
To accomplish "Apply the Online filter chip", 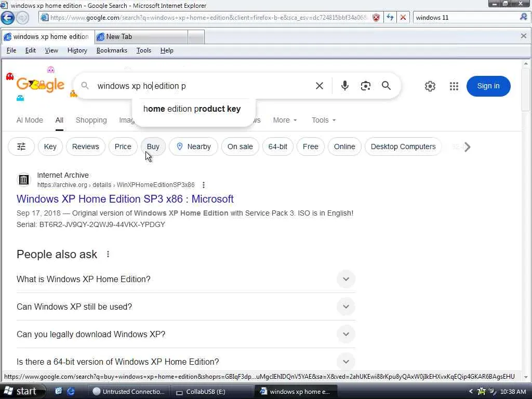I will tap(344, 147).
